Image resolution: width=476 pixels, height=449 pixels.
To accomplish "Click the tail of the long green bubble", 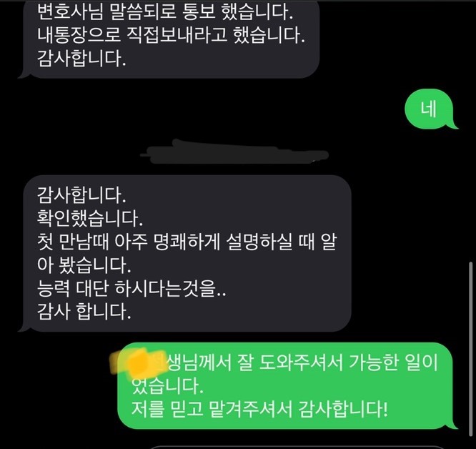I will coord(452,424).
